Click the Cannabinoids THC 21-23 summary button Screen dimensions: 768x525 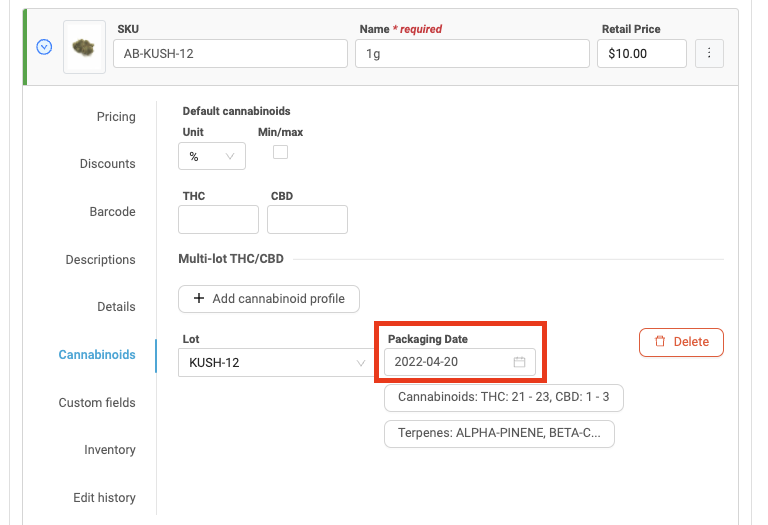point(504,398)
